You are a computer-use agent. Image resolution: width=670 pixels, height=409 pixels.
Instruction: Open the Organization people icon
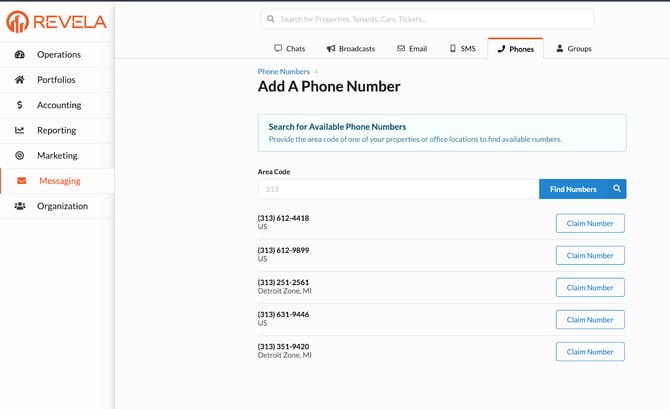coord(20,206)
